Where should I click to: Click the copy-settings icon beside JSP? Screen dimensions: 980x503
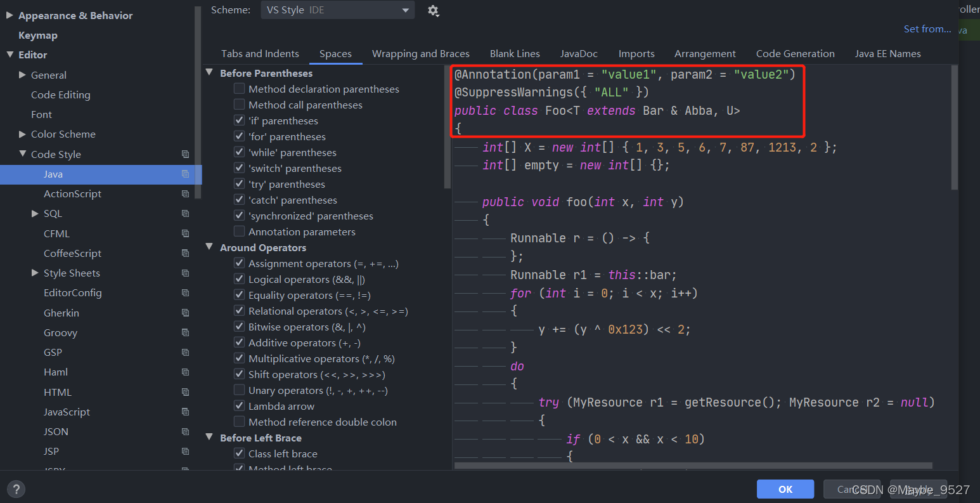185,451
